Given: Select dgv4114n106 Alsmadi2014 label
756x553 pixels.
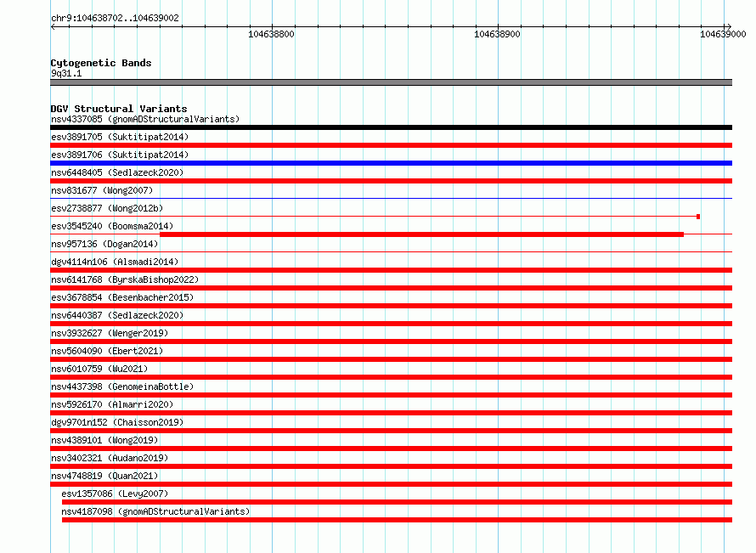Looking at the screenshot, I should (115, 262).
